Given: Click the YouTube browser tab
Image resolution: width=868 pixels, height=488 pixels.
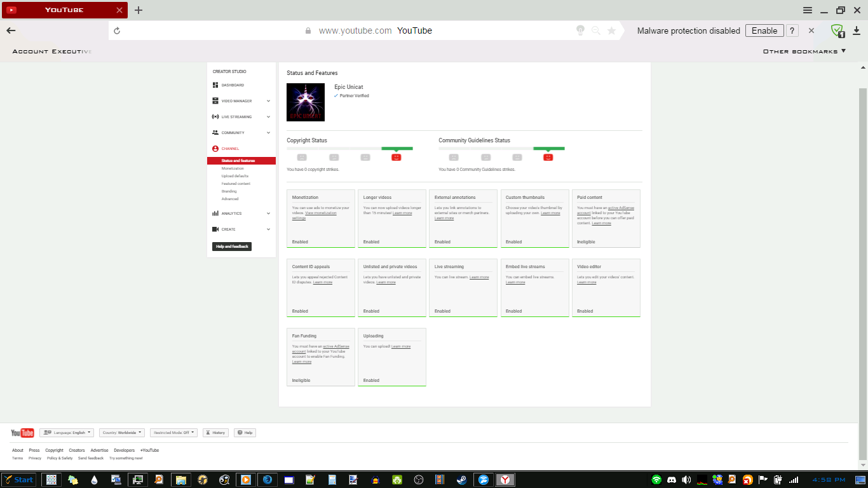Looking at the screenshot, I should pos(64,10).
